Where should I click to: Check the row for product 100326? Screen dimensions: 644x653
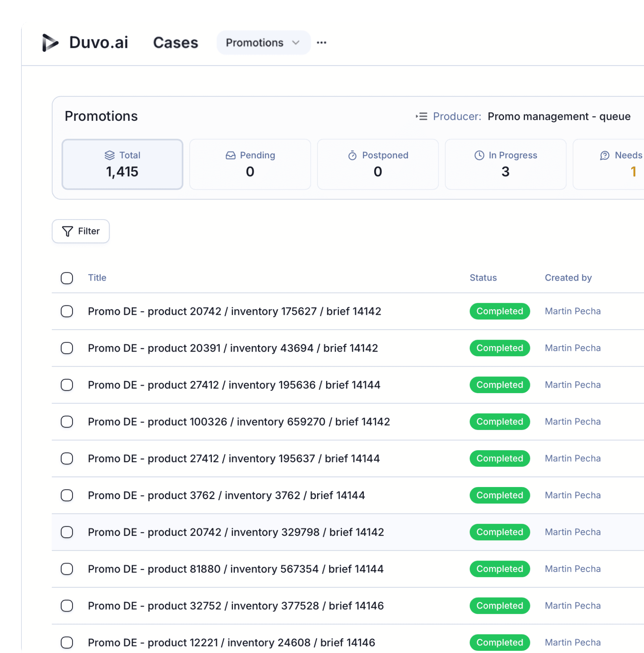[67, 422]
